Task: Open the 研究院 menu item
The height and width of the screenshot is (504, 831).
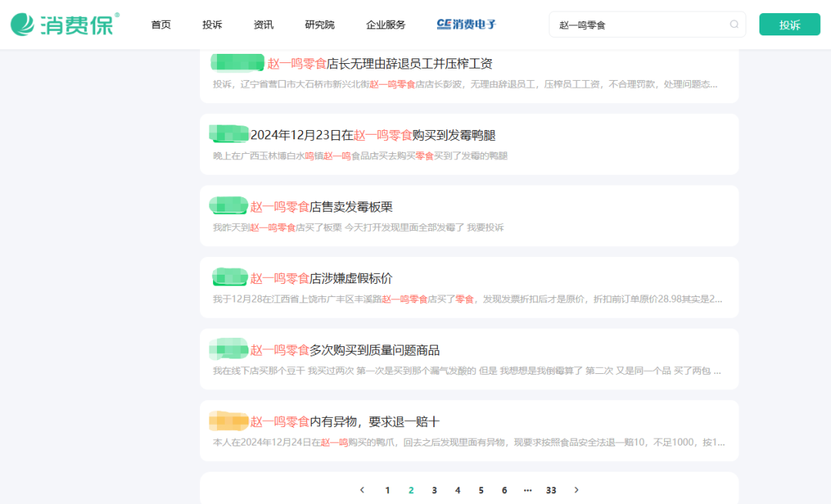Action: click(319, 25)
